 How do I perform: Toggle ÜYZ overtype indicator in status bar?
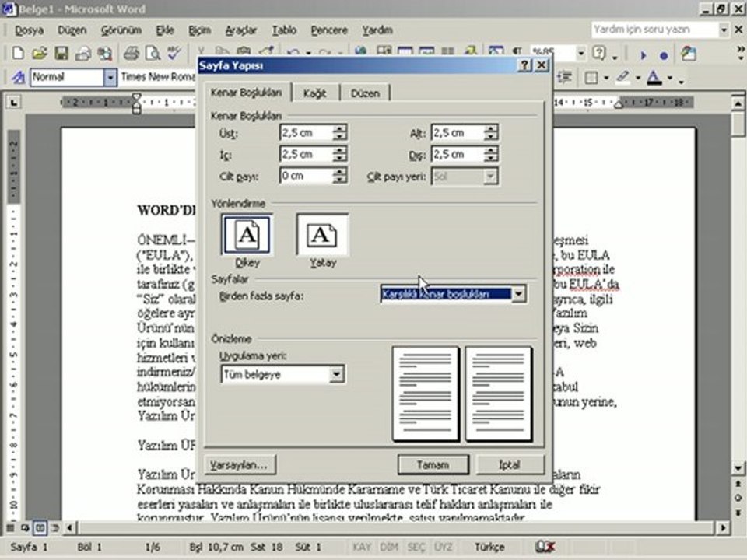pyautogui.click(x=443, y=547)
